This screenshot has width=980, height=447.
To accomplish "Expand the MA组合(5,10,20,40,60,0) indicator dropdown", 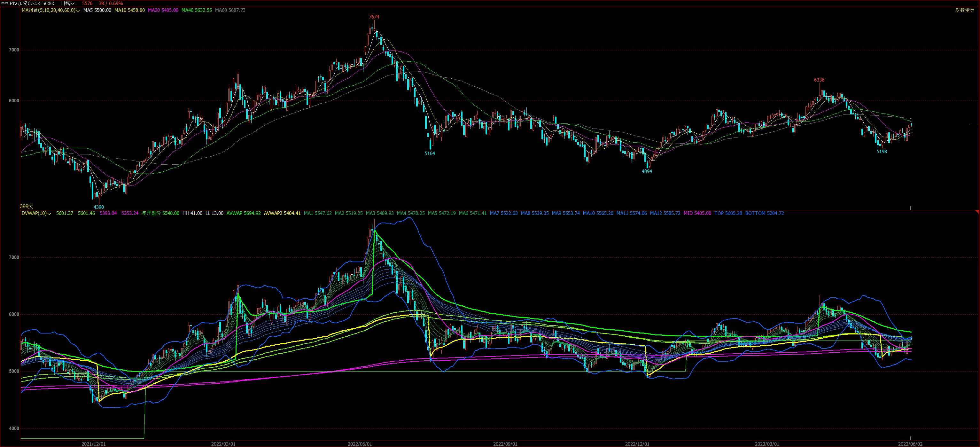I will [78, 11].
